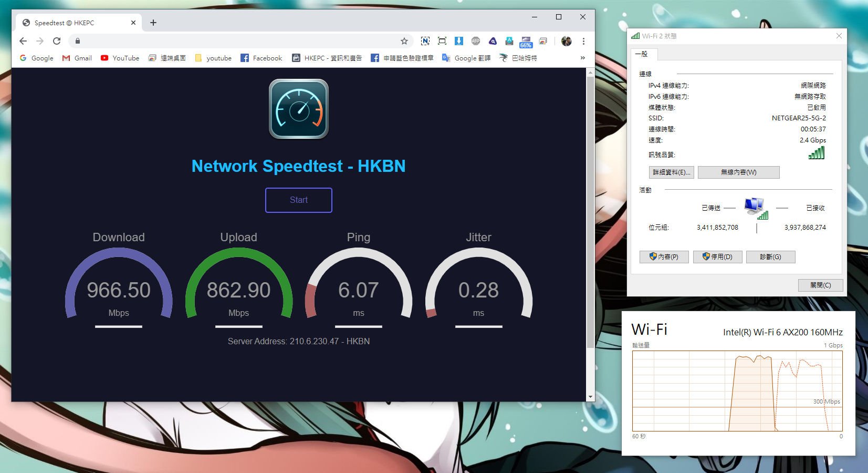868x473 pixels.
Task: Open the N clipper extension icon
Action: tap(425, 41)
